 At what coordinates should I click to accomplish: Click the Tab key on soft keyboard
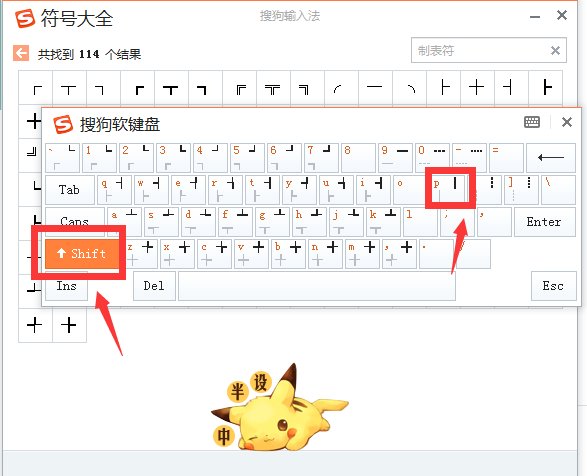click(70, 190)
